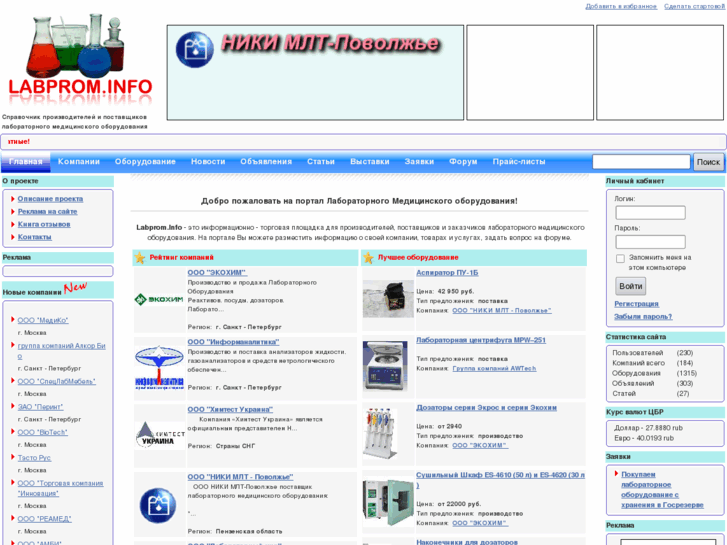The height and width of the screenshot is (545, 727).
Task: Open Группа компаний AWTech link
Action: [x=494, y=369]
